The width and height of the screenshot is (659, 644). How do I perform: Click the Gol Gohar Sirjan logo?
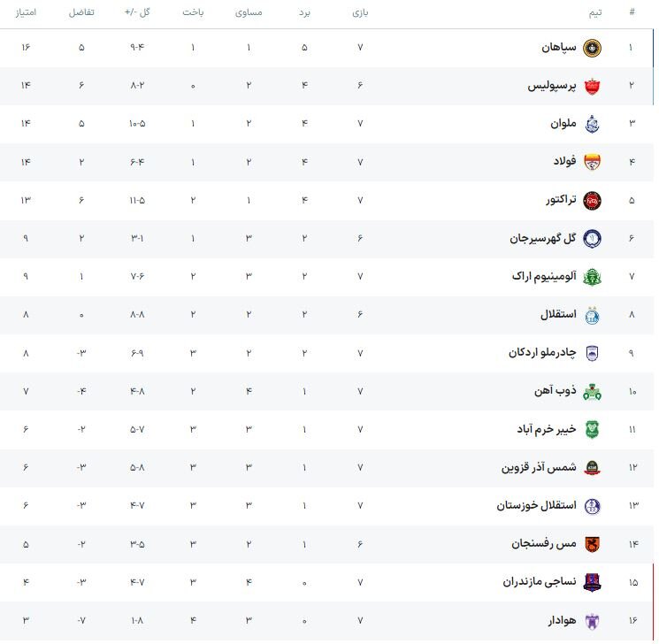[593, 238]
